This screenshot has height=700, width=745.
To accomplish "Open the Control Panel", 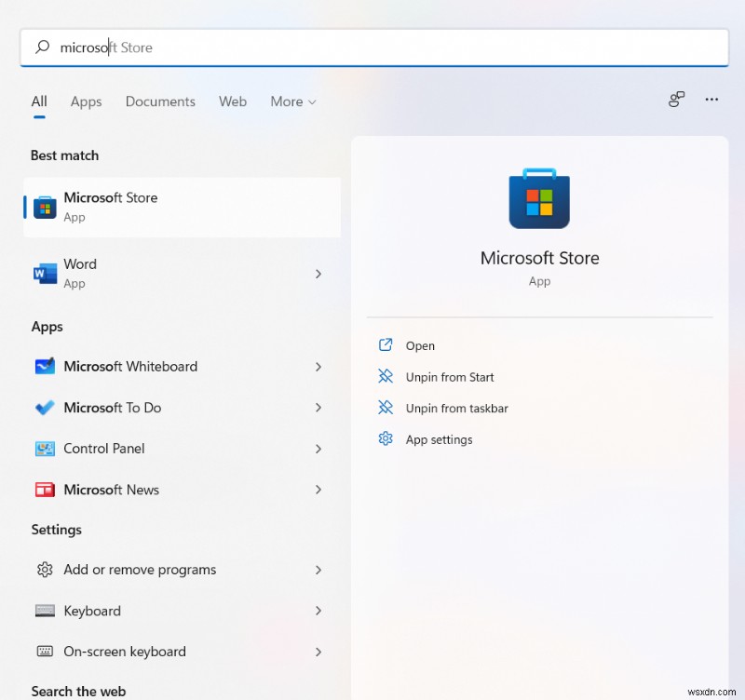I will (102, 449).
